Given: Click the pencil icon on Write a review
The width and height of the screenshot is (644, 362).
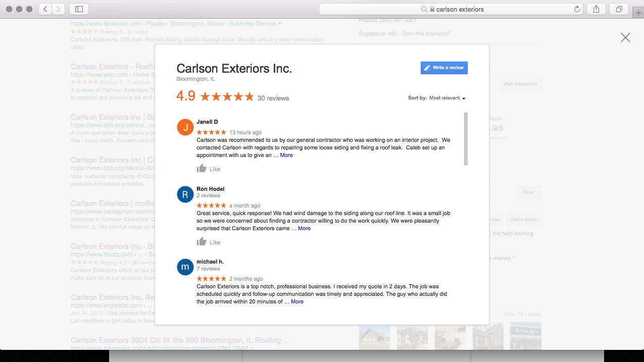Looking at the screenshot, I should [428, 68].
